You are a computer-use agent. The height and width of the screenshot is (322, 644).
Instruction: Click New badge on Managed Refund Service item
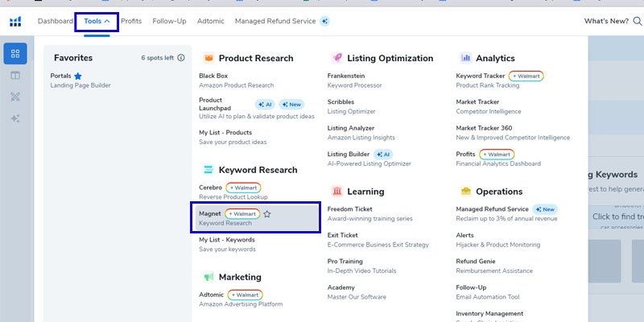545,209
